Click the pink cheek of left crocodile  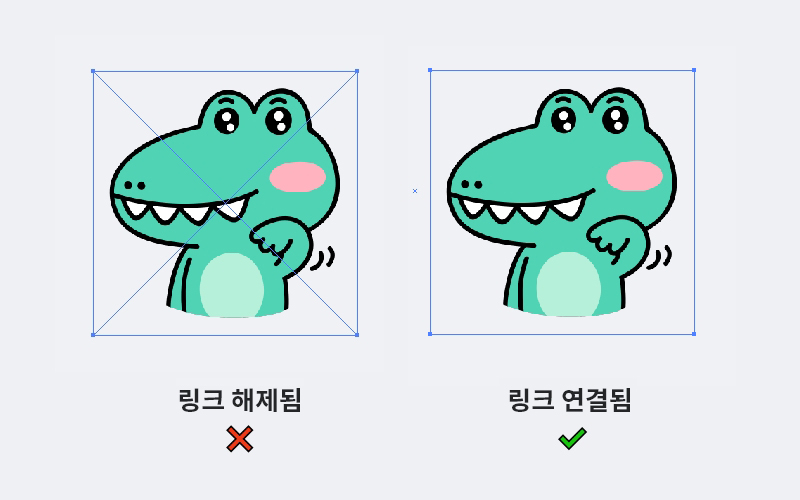pyautogui.click(x=297, y=177)
